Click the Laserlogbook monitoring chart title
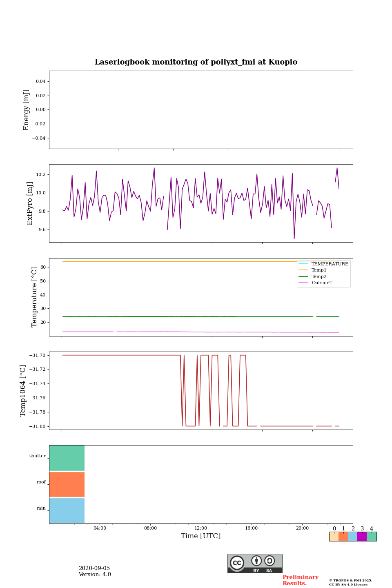This screenshot has width=392, height=588. pos(196,62)
